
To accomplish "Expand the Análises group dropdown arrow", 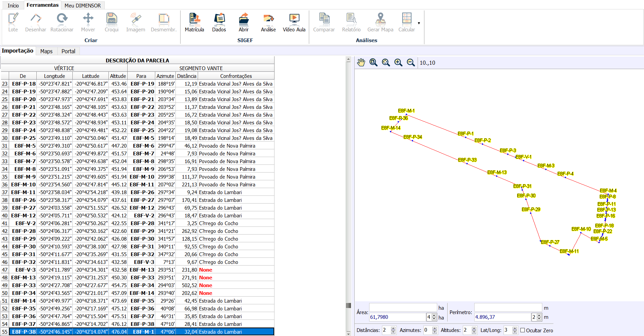I will pos(419,23).
